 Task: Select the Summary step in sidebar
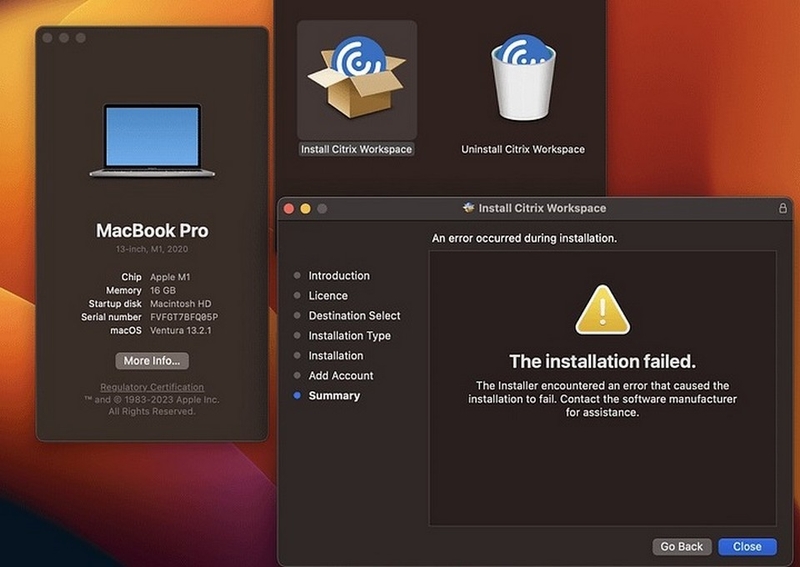click(x=334, y=396)
